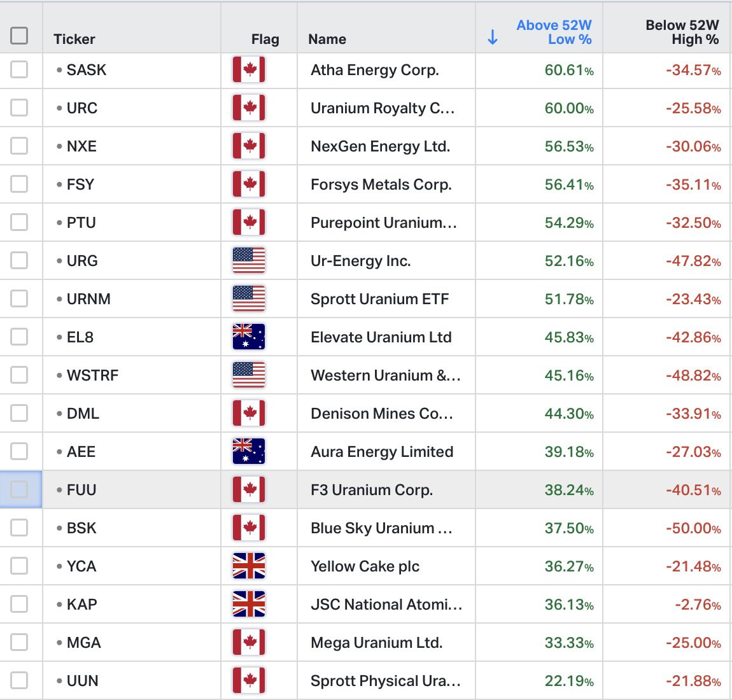Click the Australian flag next to EL8
This screenshot has width=732, height=700.
[249, 337]
